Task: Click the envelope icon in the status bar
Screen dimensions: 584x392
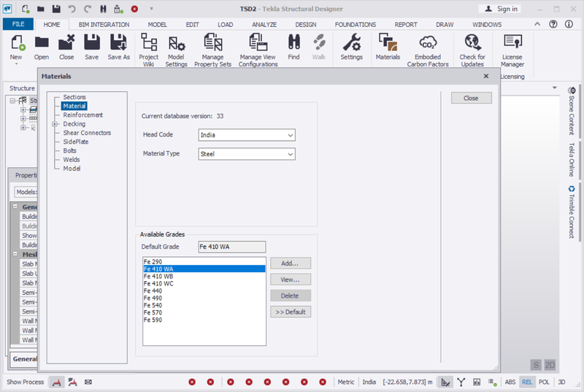Action: [x=88, y=382]
